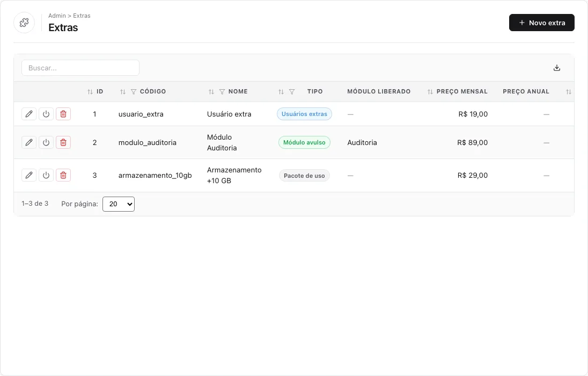Click sort arrows after Preço Anual
The height and width of the screenshot is (376, 588).
coord(569,92)
